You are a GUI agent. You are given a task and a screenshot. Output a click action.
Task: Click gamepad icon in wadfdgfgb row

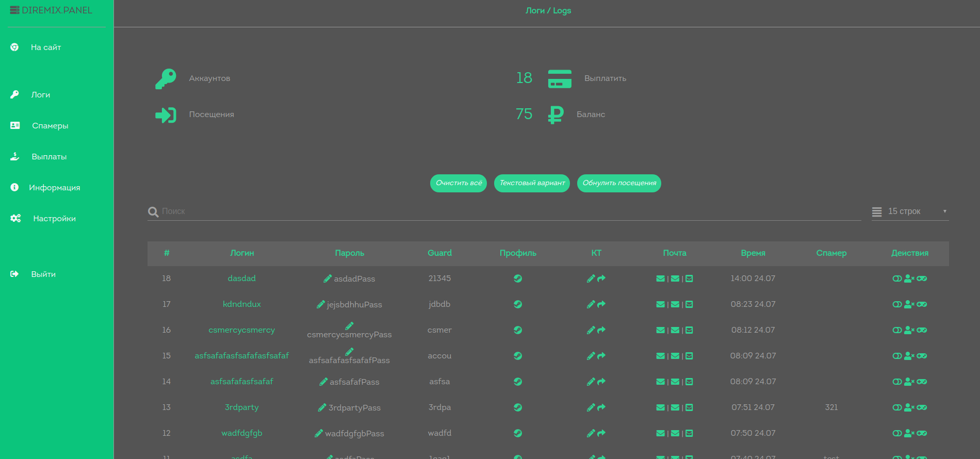[x=922, y=433]
